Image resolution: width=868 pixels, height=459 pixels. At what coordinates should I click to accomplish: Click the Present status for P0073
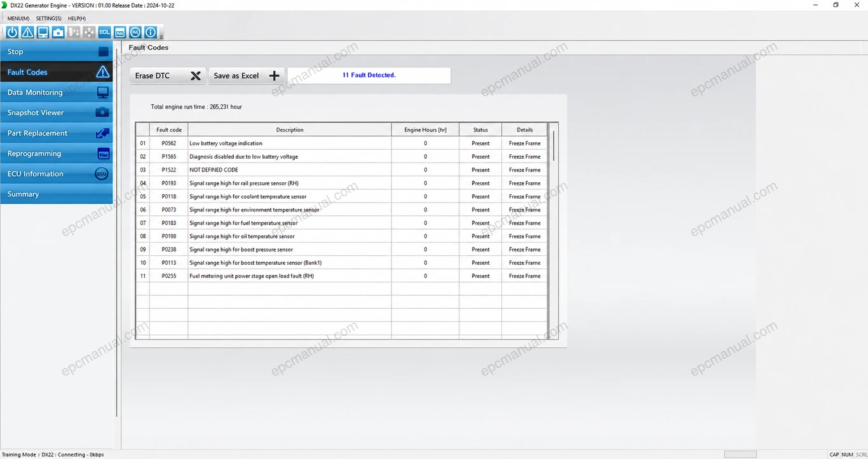pyautogui.click(x=481, y=210)
